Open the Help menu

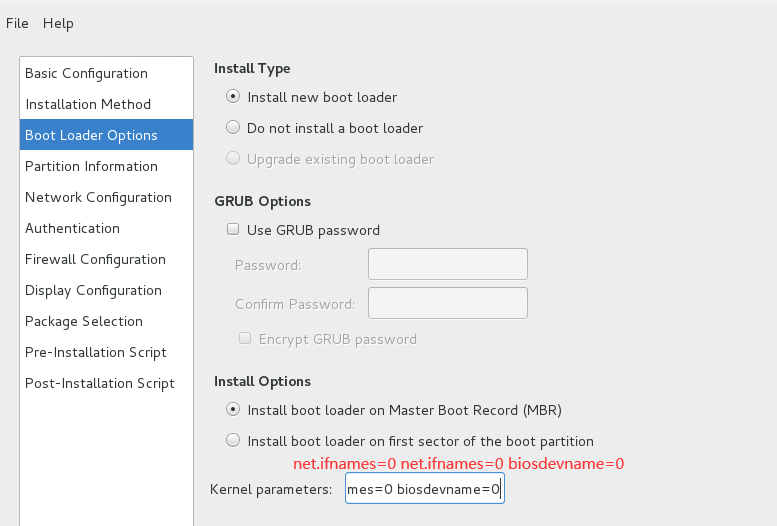point(58,23)
